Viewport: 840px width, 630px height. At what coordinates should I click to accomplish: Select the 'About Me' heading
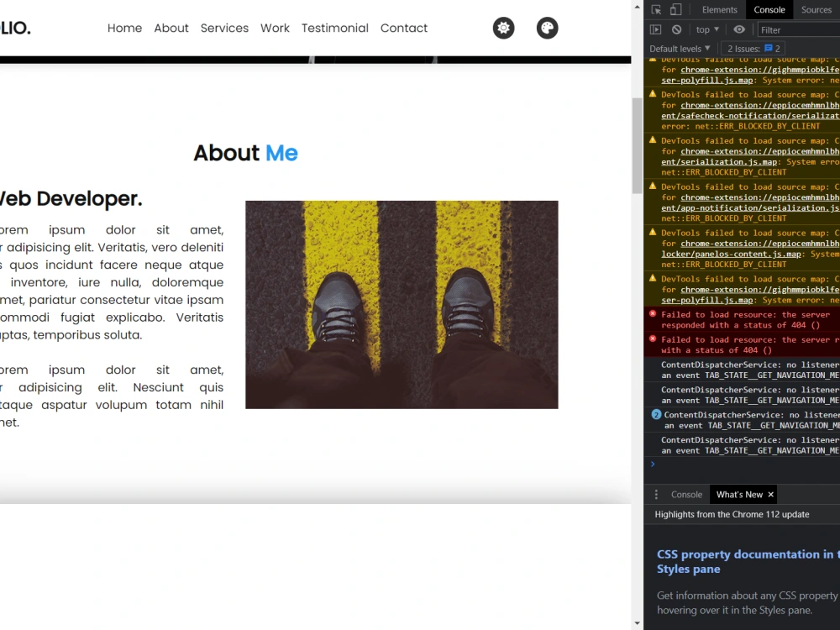(245, 153)
